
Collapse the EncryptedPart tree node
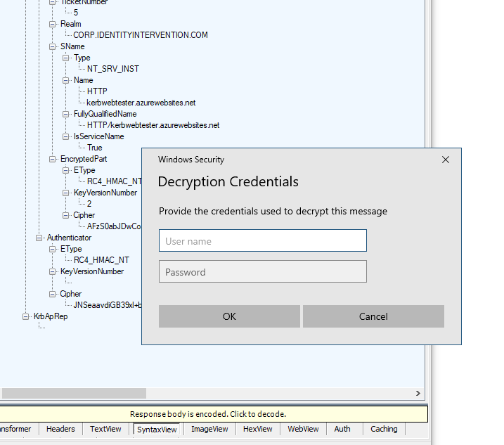pos(53,159)
